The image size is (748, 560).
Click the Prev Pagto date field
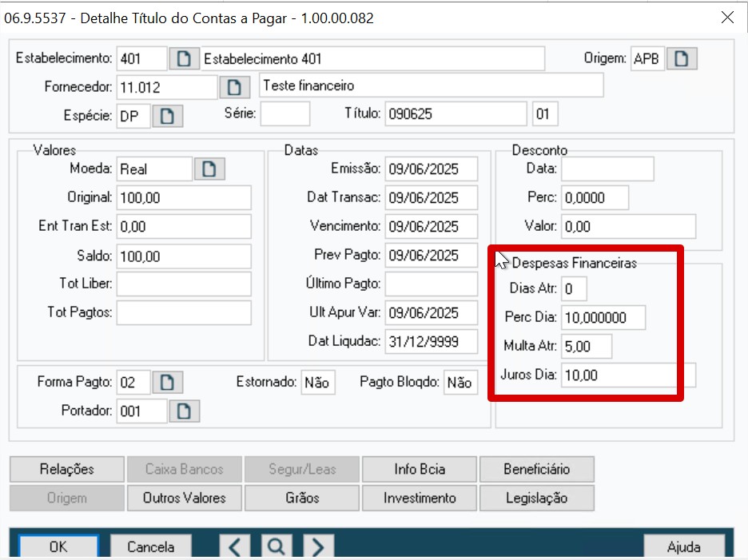[x=432, y=255]
